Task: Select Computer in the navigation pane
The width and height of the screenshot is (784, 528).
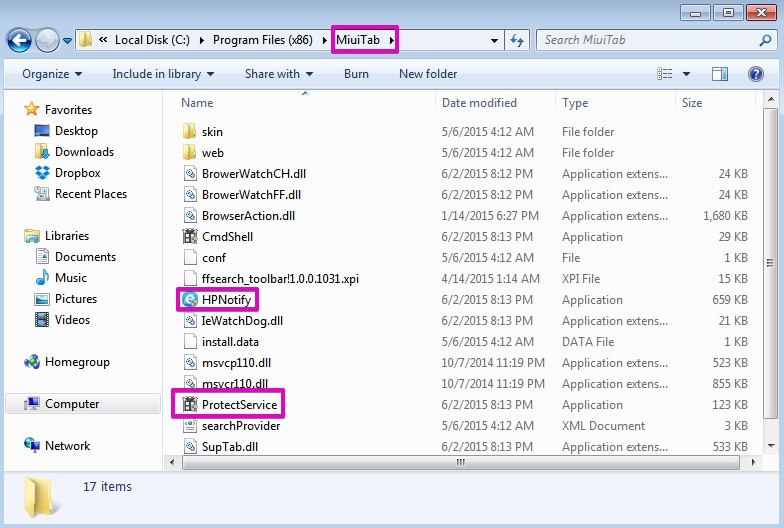Action: 72,404
